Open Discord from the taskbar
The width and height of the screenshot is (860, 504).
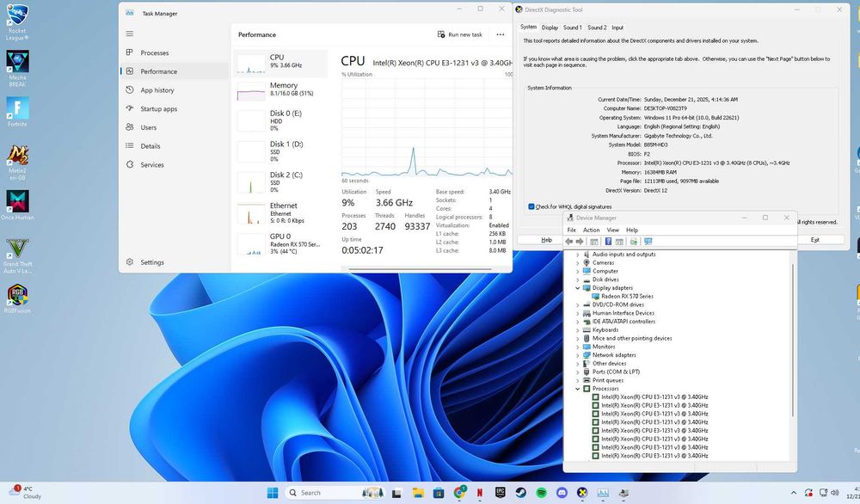(562, 493)
